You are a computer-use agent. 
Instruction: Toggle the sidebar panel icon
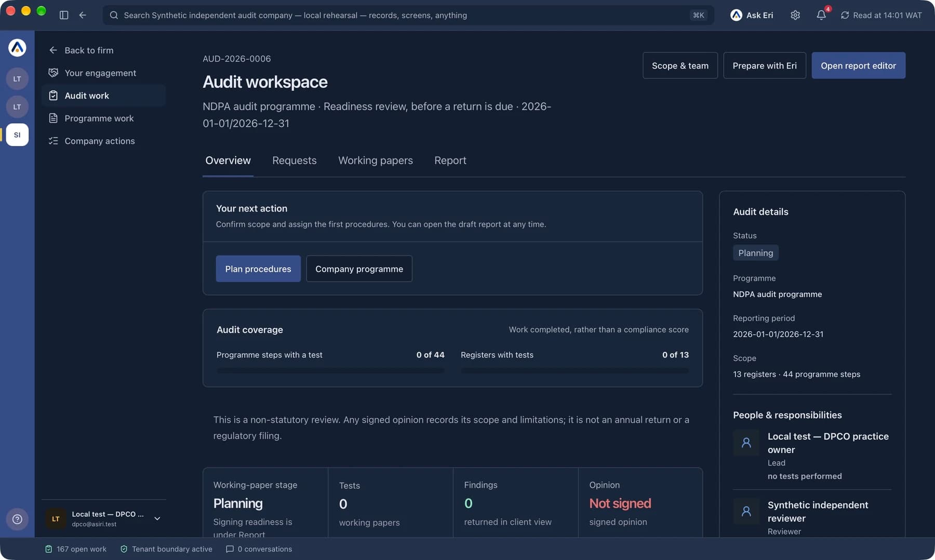pos(64,15)
